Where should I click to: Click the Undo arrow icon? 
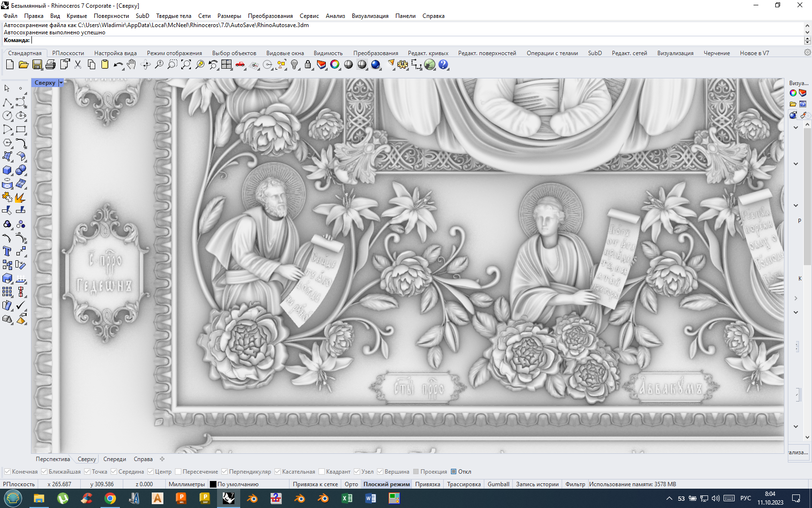[x=118, y=64]
